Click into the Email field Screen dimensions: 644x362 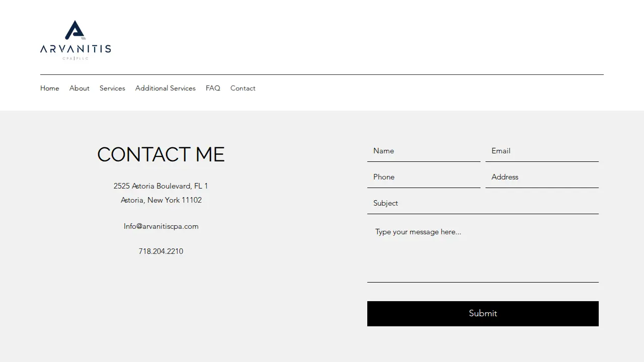pyautogui.click(x=542, y=151)
